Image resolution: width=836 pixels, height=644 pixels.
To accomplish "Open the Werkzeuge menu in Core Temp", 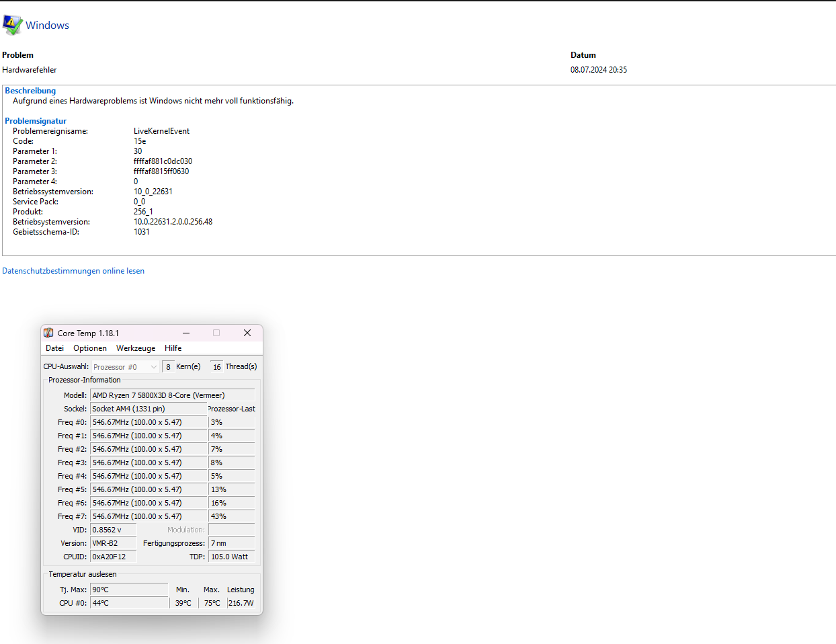I will [136, 348].
